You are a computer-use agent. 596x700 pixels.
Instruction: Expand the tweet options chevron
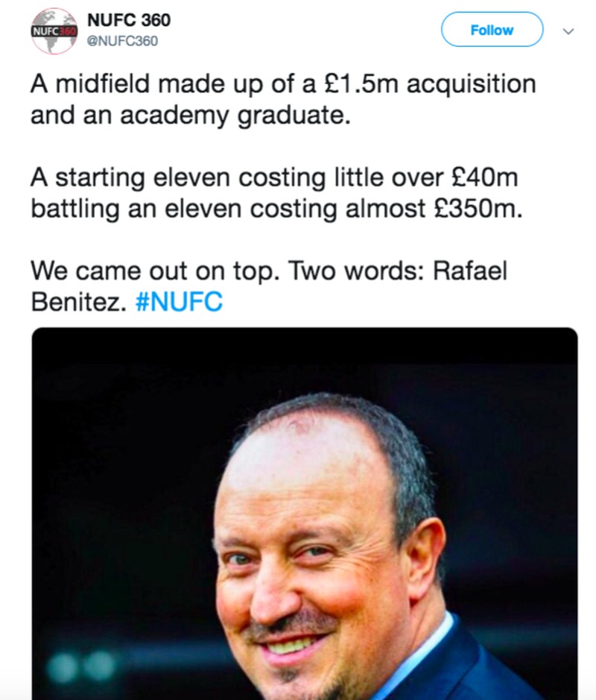coord(569,31)
